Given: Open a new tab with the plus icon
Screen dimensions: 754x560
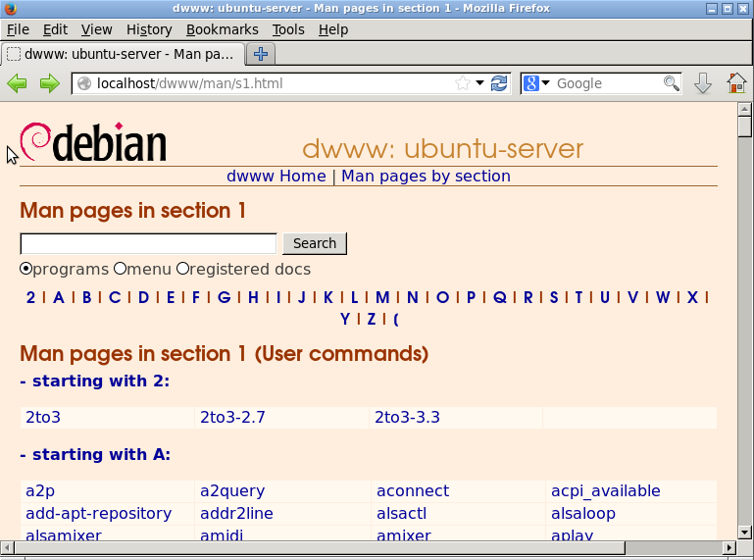Looking at the screenshot, I should point(261,54).
